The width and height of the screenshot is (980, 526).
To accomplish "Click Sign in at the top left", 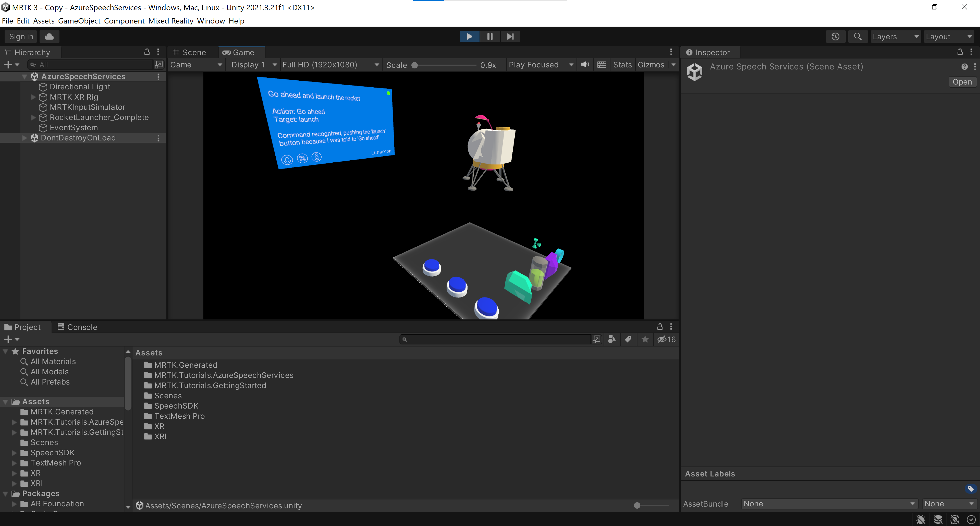I will 20,36.
